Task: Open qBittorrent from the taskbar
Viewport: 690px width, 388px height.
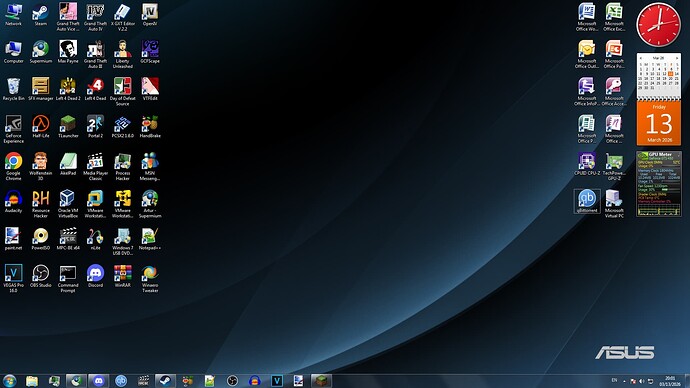Action: pyautogui.click(x=121, y=381)
